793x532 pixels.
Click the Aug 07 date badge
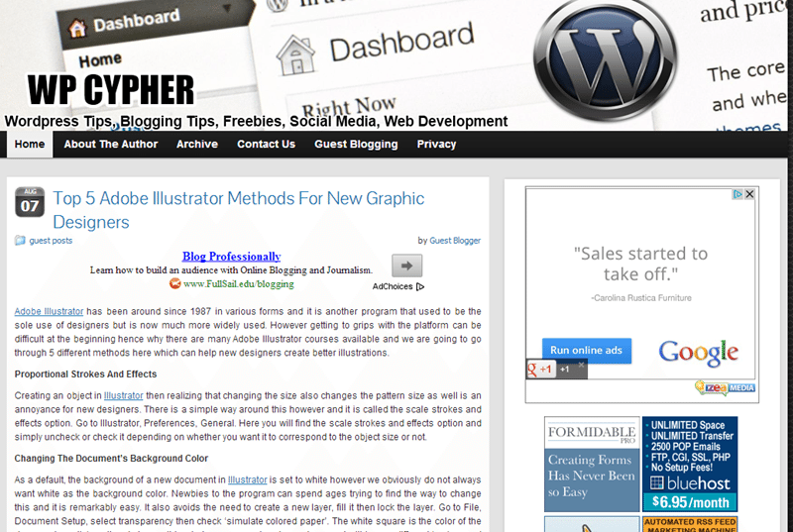pyautogui.click(x=30, y=202)
